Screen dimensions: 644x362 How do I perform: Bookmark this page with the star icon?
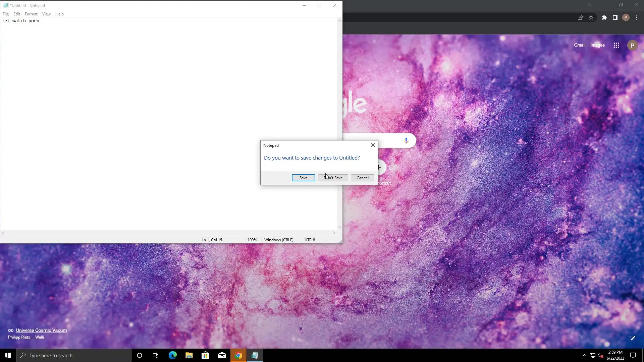(591, 18)
